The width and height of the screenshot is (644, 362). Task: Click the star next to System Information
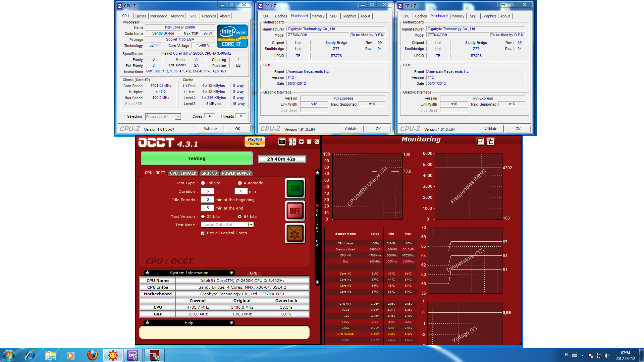coord(147,273)
